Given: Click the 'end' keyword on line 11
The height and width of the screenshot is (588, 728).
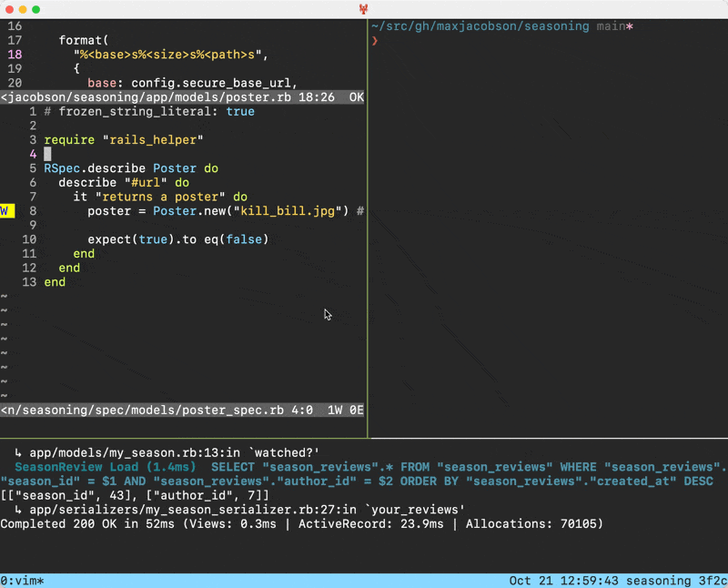Looking at the screenshot, I should tap(84, 254).
